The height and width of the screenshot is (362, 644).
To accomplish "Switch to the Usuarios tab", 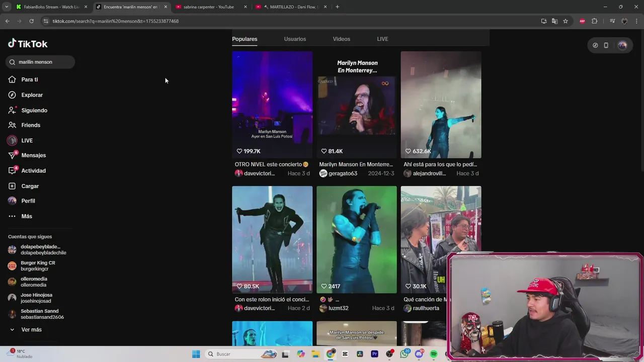I will (295, 39).
